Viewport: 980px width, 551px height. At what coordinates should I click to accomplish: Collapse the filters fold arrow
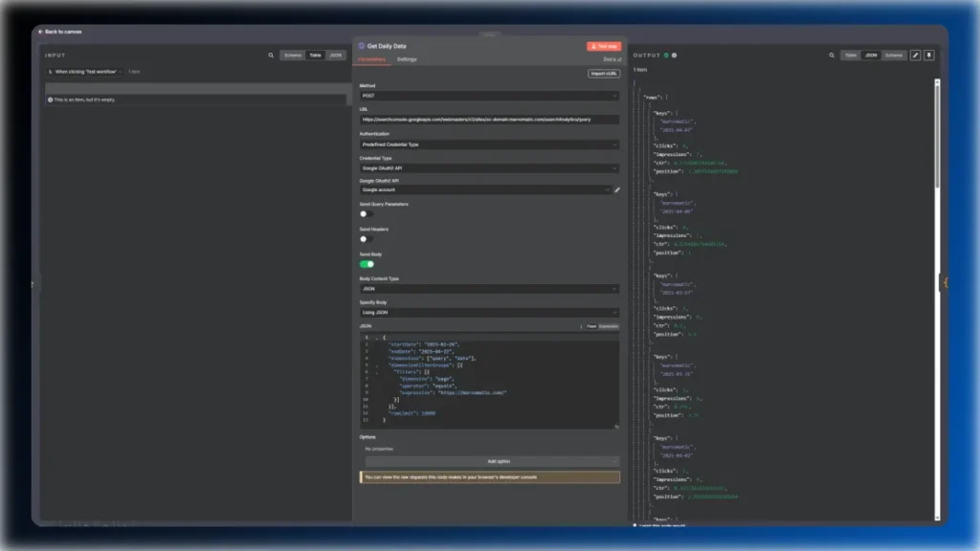(377, 372)
